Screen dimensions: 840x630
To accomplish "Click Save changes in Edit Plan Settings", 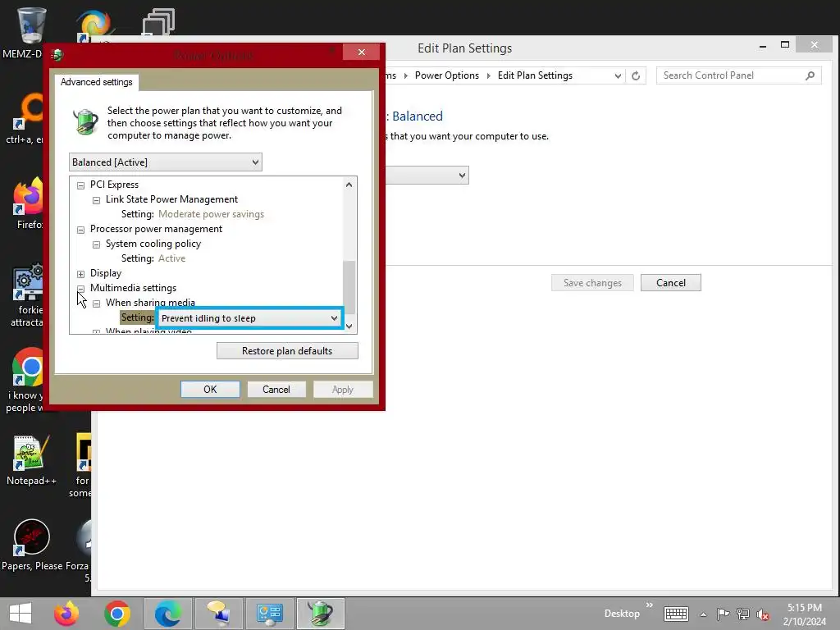I will click(592, 283).
